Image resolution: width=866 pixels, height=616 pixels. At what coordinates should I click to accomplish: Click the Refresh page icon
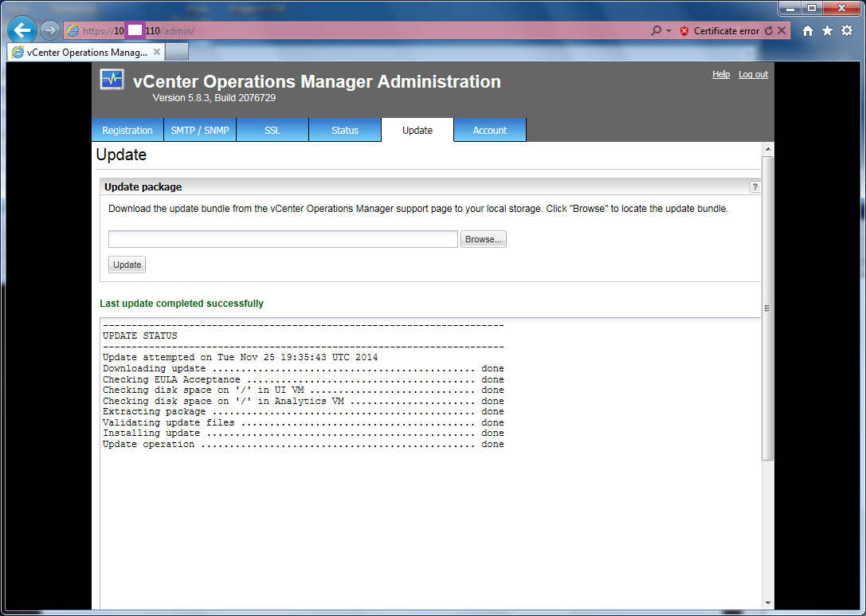pos(769,31)
